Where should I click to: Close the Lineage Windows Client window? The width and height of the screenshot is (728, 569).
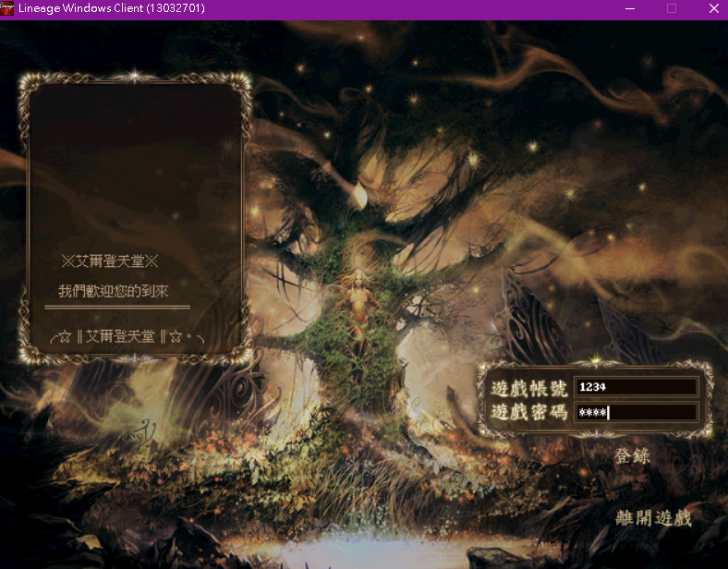pyautogui.click(x=713, y=9)
